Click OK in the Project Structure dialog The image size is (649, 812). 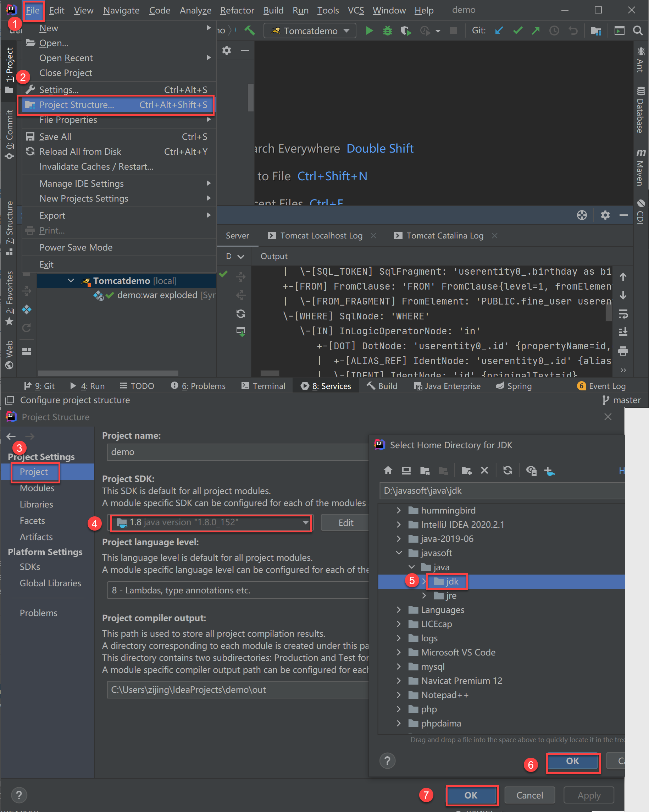click(x=471, y=795)
